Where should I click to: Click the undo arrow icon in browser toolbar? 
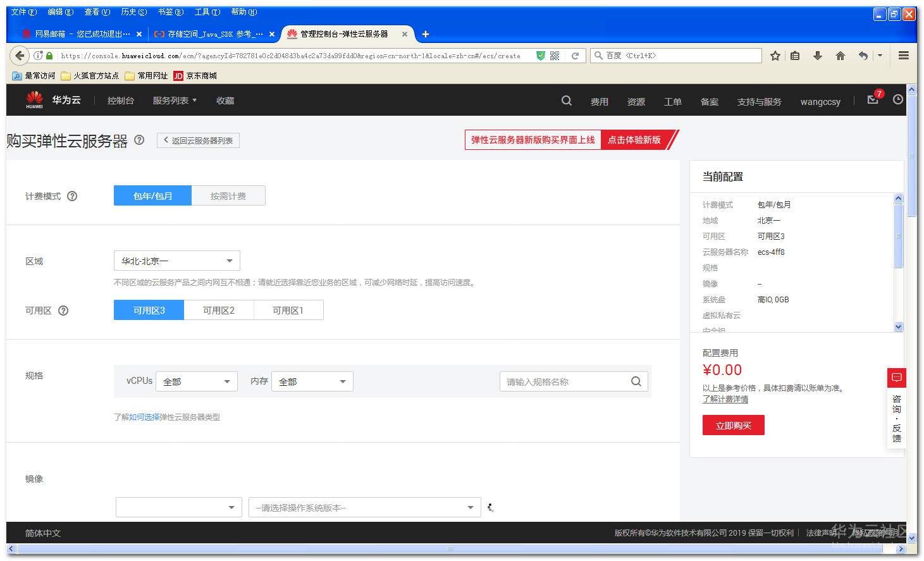click(863, 56)
